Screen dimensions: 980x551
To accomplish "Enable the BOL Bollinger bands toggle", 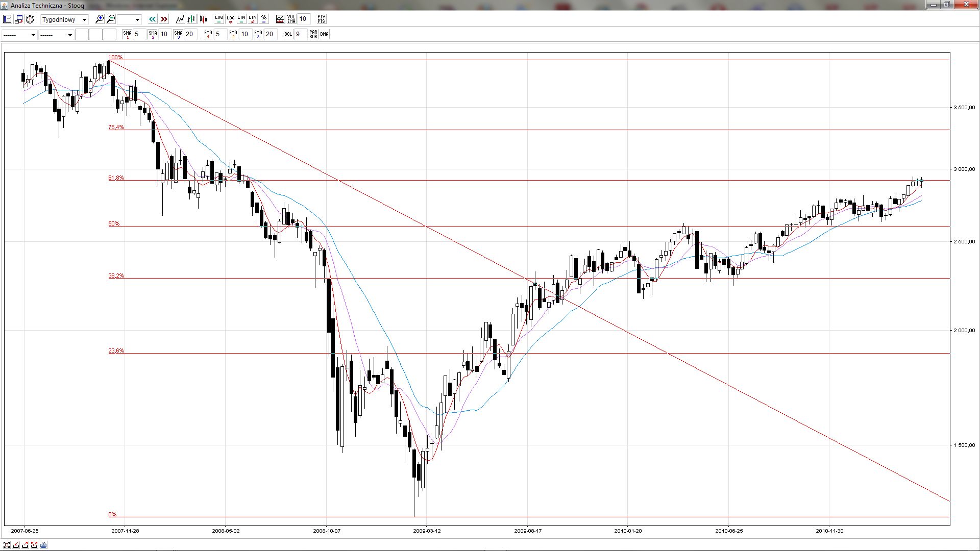I will 288,34.
